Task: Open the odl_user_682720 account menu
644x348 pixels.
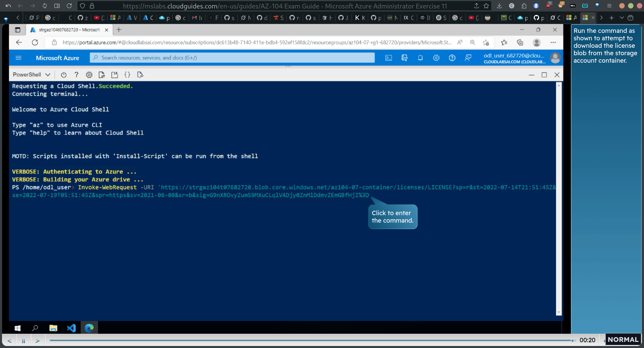Action: (x=522, y=58)
